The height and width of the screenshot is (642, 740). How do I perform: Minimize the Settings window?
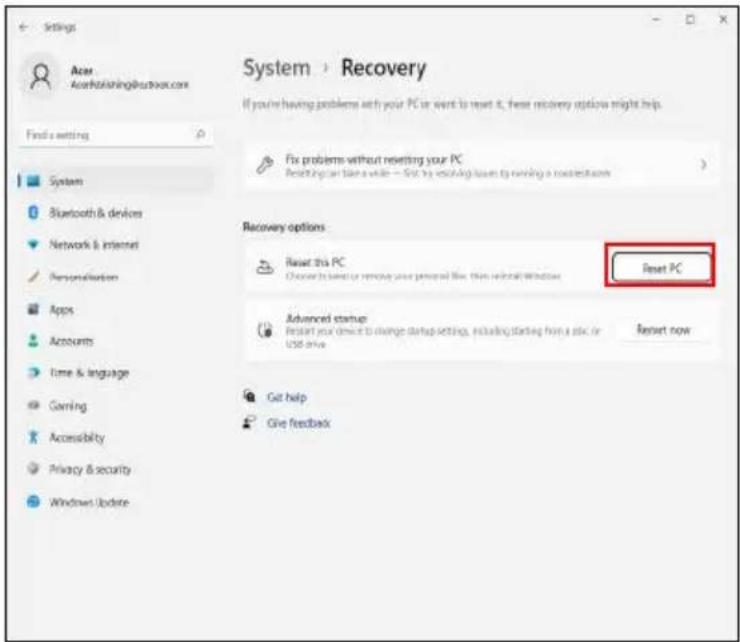tap(656, 19)
